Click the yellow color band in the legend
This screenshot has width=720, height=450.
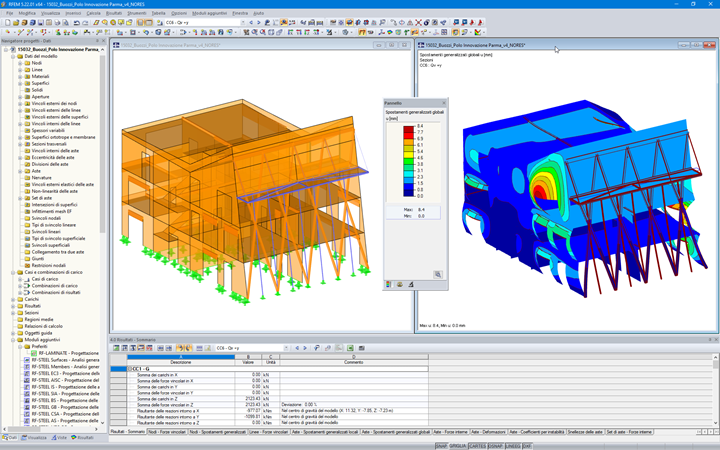point(408,153)
